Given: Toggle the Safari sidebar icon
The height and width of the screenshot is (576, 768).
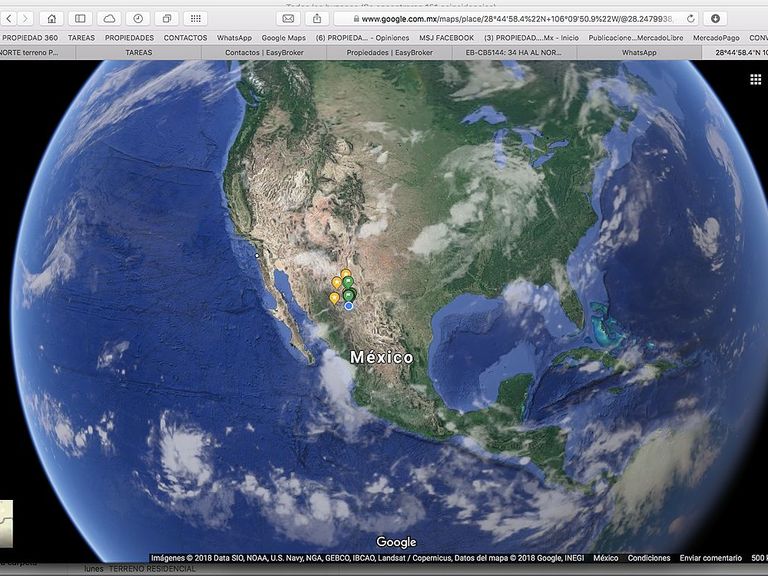Looking at the screenshot, I should (80, 19).
